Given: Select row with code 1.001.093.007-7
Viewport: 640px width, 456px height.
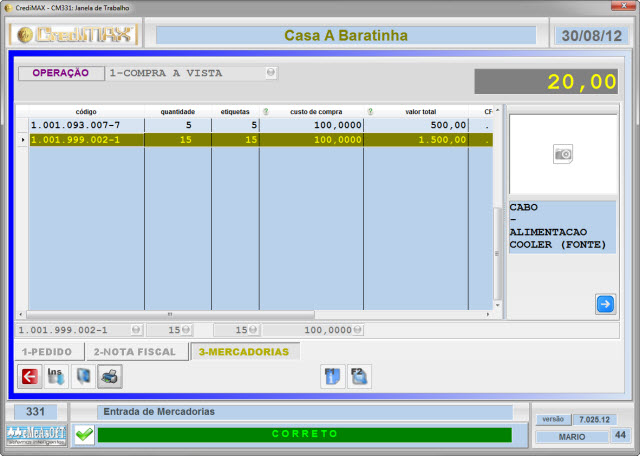Looking at the screenshot, I should (80, 125).
